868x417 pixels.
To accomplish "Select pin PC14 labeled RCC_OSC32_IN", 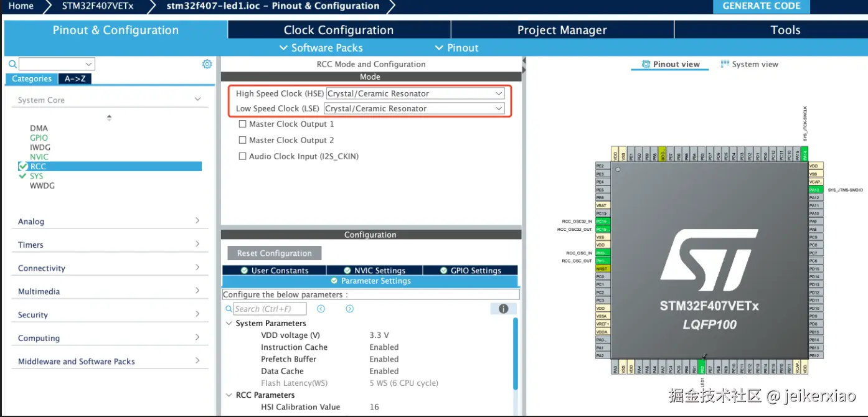I will click(x=603, y=221).
